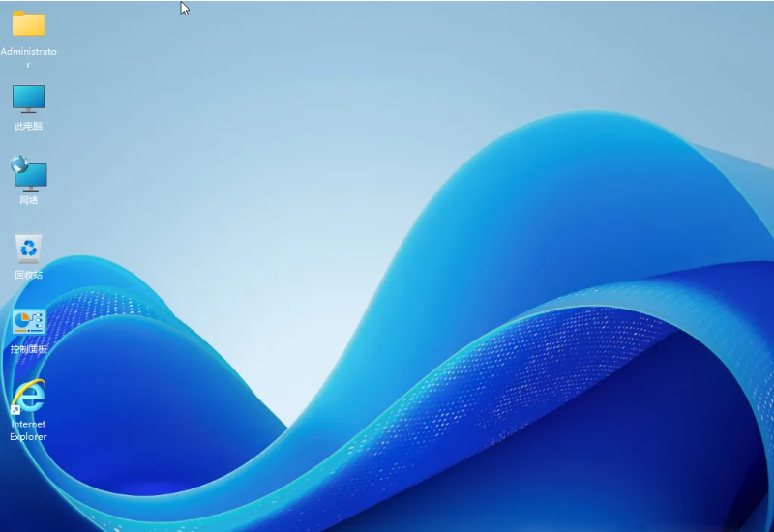Viewport: 774px width, 532px height.
Task: Open the Administrator folder icon
Action: point(28,24)
